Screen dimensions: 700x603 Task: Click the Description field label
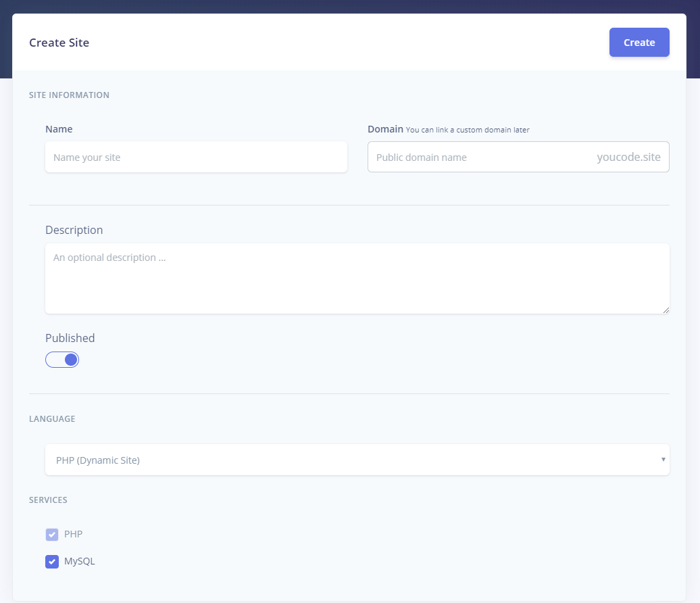(74, 230)
